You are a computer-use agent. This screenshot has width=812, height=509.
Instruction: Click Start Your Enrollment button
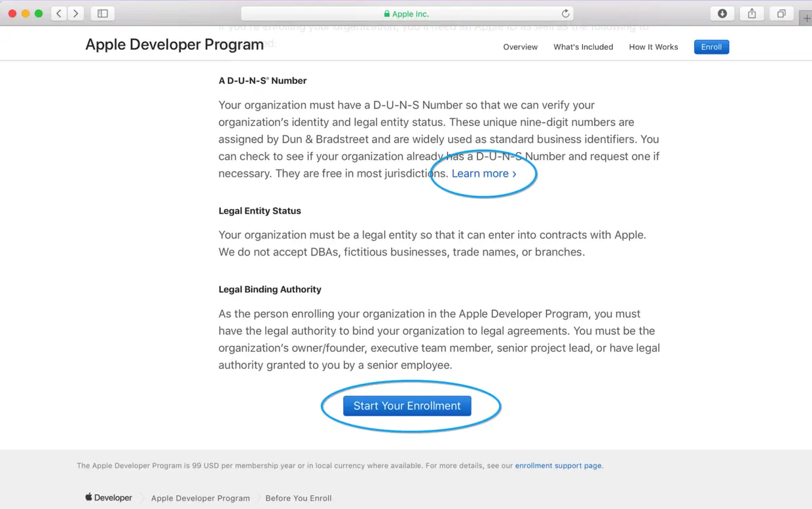click(407, 406)
